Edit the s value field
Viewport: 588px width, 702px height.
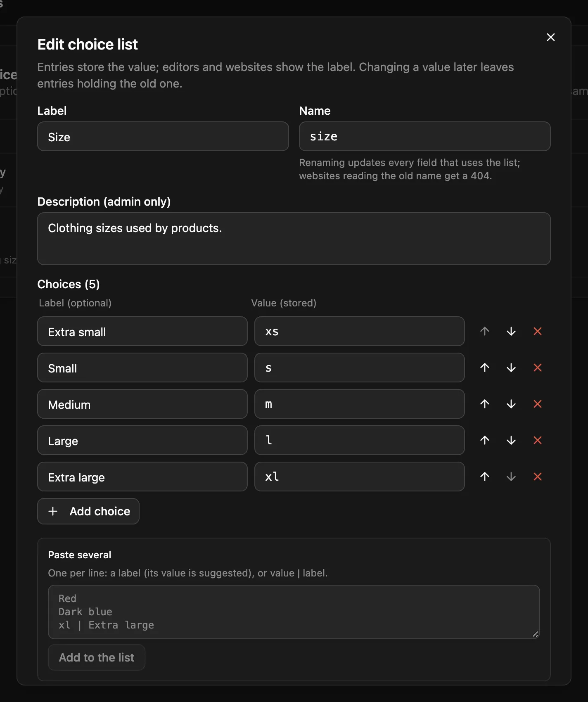point(360,368)
